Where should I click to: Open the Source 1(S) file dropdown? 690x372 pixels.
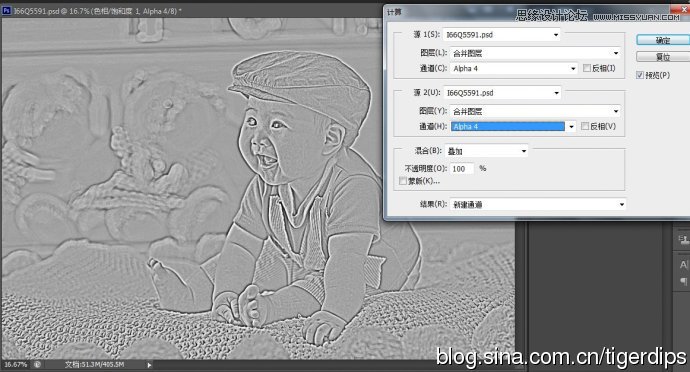(x=502, y=34)
